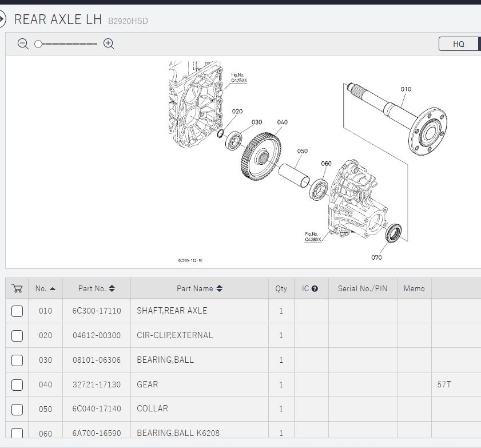
Task: Sort parts by Part No. arrows
Action: tap(112, 289)
